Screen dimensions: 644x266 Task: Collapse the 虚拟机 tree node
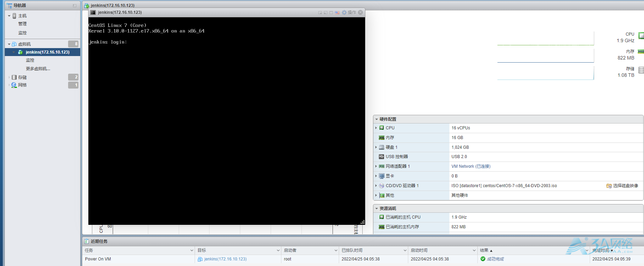click(9, 44)
